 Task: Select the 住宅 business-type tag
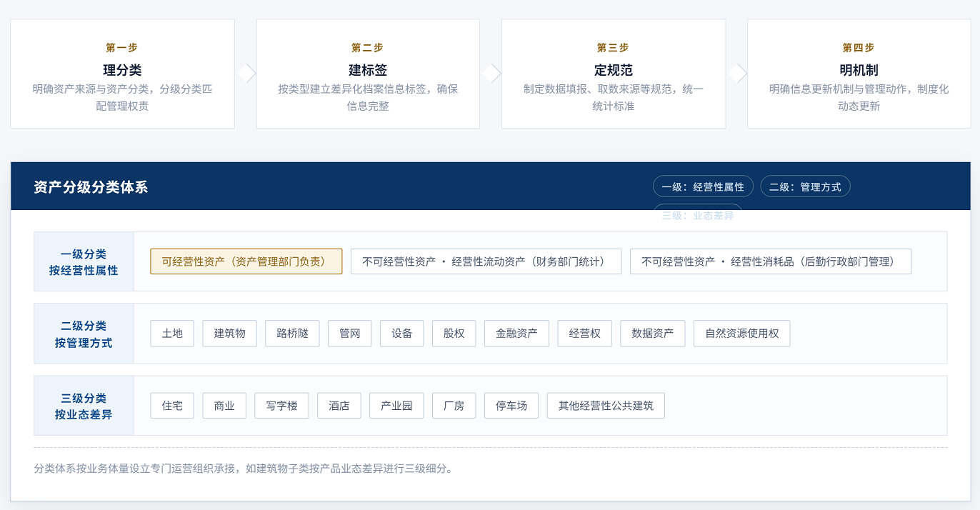tap(172, 406)
